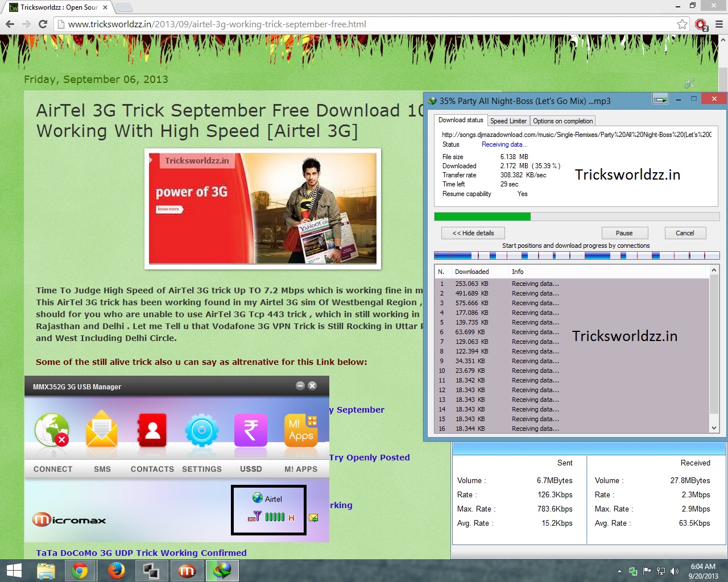Click the green arrow button in IDM title bar
This screenshot has width=728, height=582.
click(660, 99)
